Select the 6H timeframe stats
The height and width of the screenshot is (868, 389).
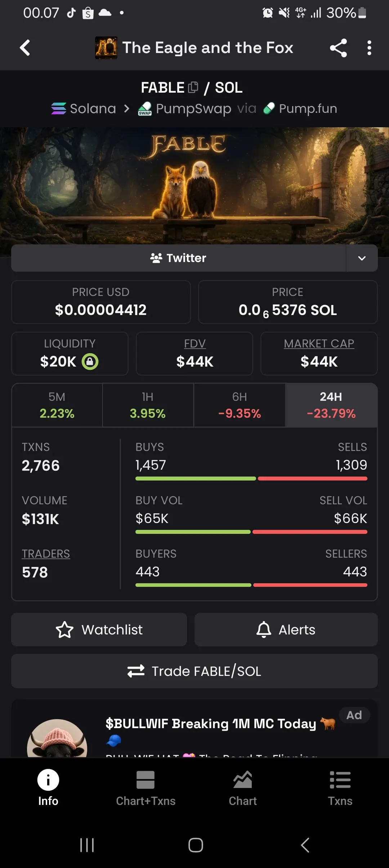[240, 405]
